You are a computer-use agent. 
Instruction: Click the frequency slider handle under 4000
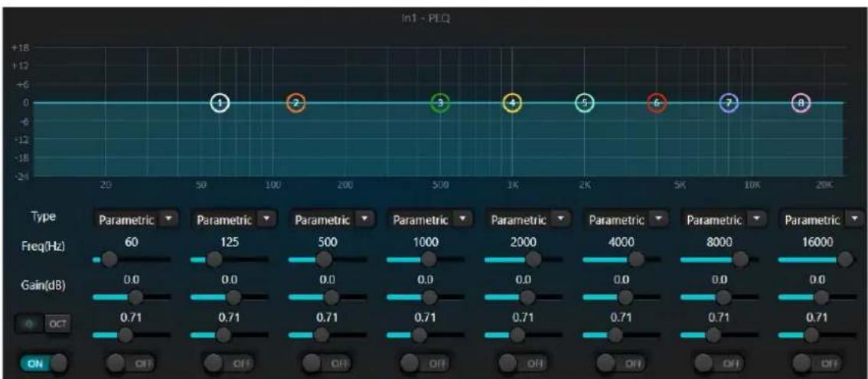point(637,259)
